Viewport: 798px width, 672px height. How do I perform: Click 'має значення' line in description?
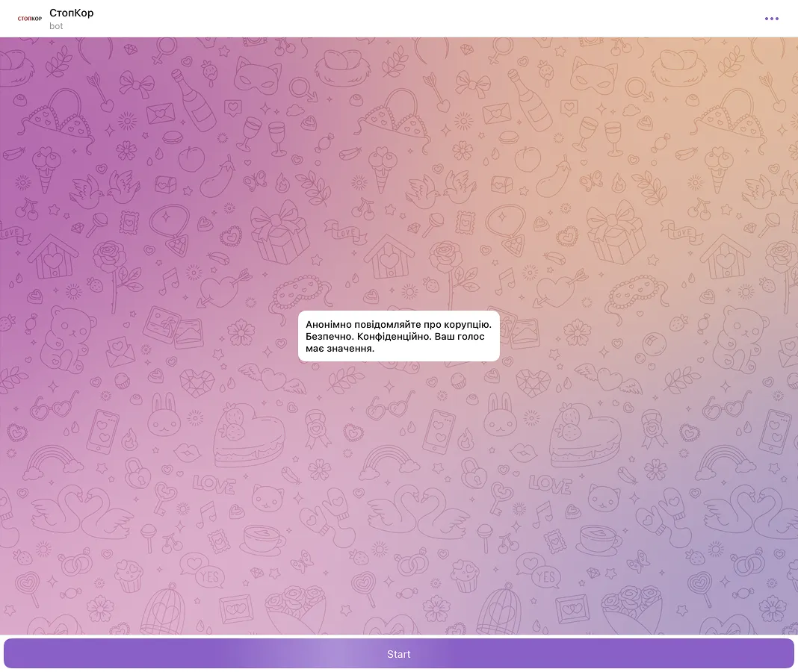click(x=339, y=349)
